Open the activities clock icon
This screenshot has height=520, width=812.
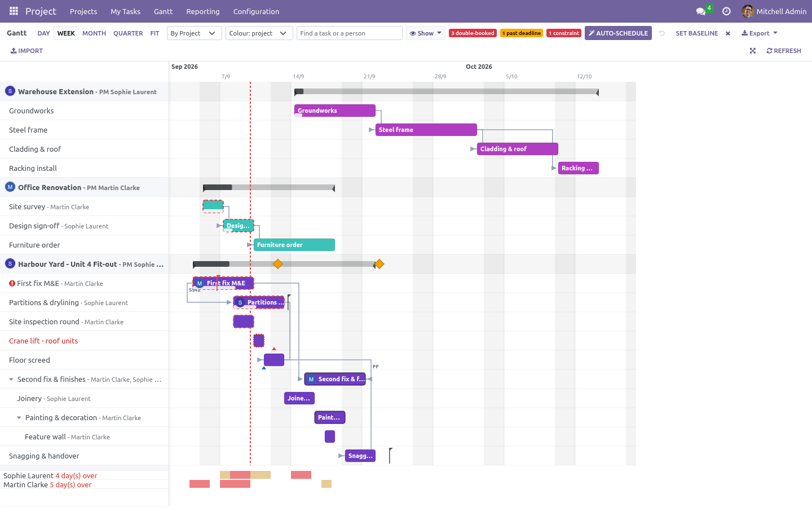pos(726,11)
